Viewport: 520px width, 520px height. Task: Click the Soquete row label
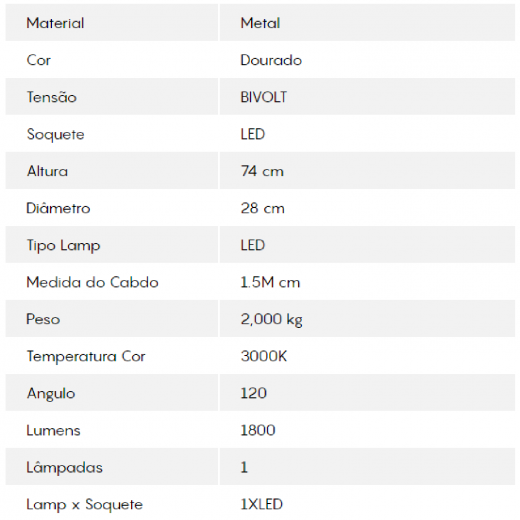click(55, 134)
